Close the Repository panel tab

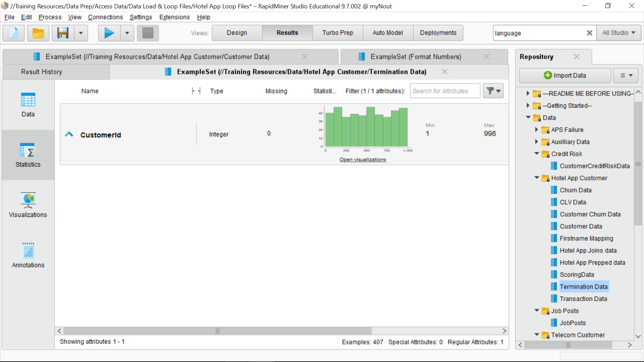tap(576, 57)
